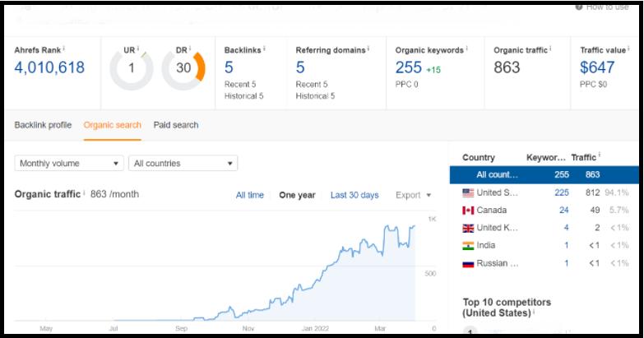This screenshot has height=338, width=644.
Task: Click the United Kingdom flag icon
Action: [x=468, y=228]
